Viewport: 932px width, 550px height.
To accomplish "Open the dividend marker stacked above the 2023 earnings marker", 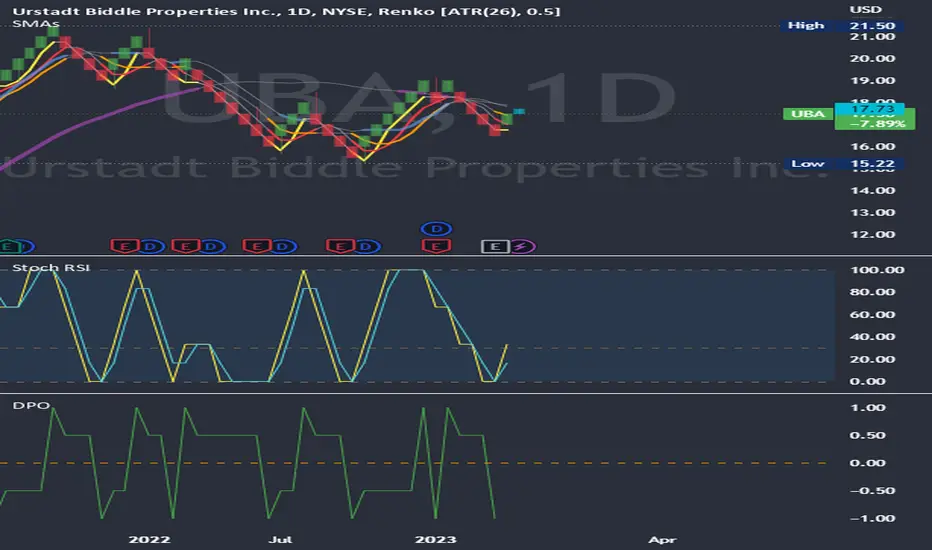I will point(436,228).
